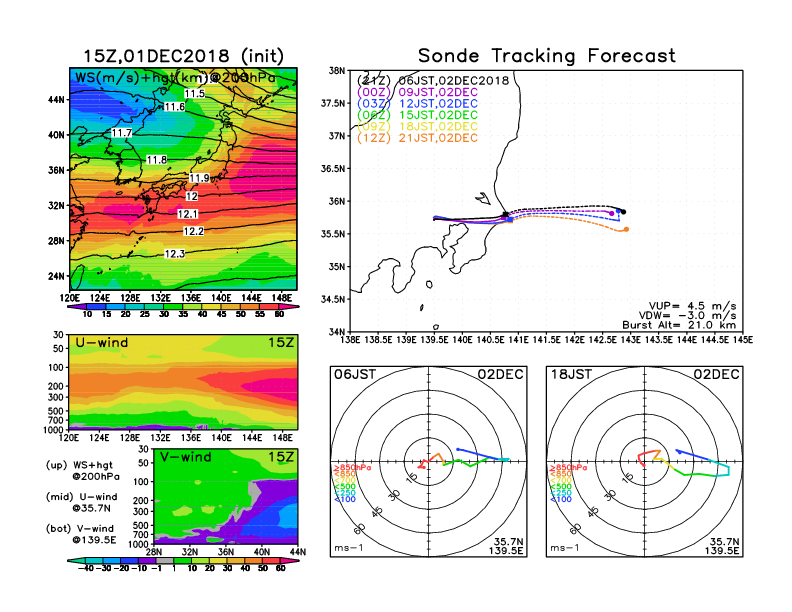Viewport: 792px width, 612px height.
Task: Click '<100' legend in 18JST hodograph
Action: 561,499
